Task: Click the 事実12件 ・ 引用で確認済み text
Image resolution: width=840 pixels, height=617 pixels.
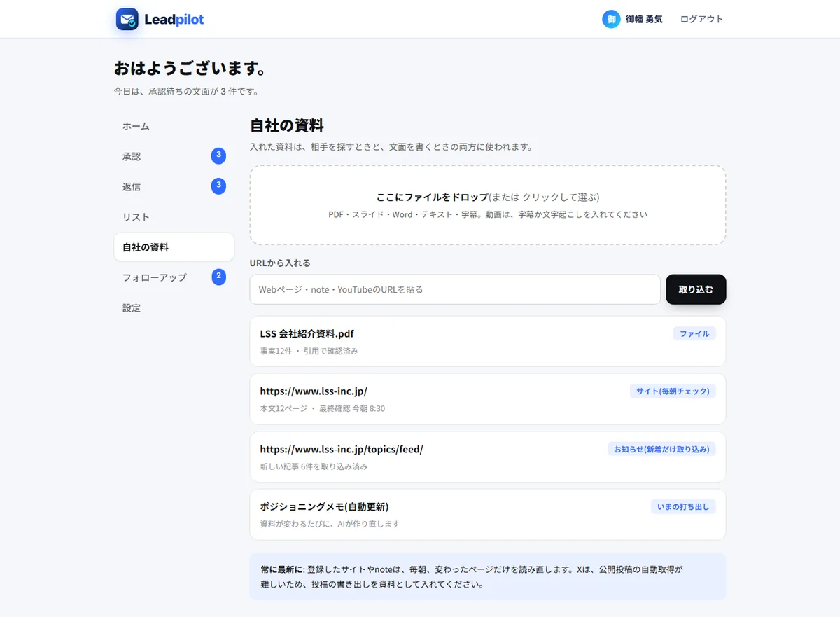Action: [x=309, y=351]
